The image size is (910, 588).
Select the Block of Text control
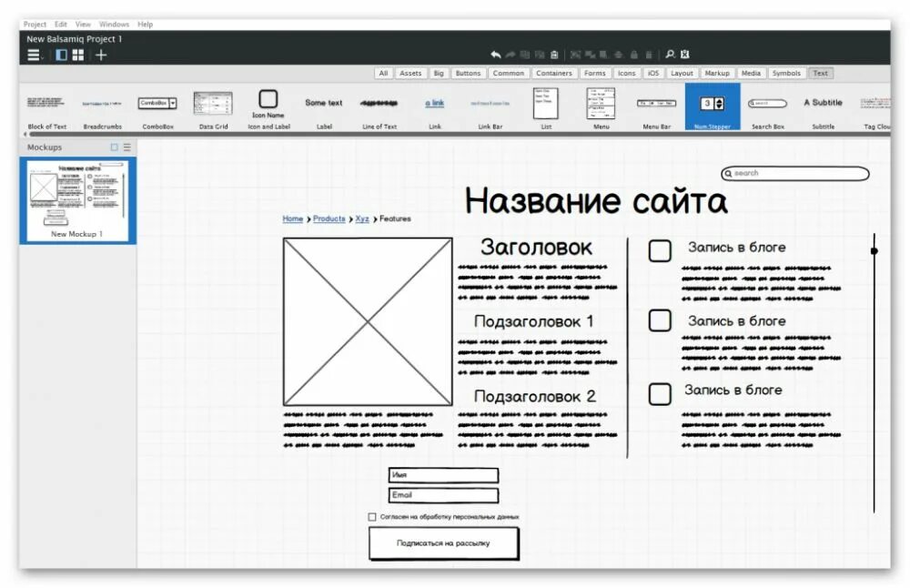[x=47, y=108]
